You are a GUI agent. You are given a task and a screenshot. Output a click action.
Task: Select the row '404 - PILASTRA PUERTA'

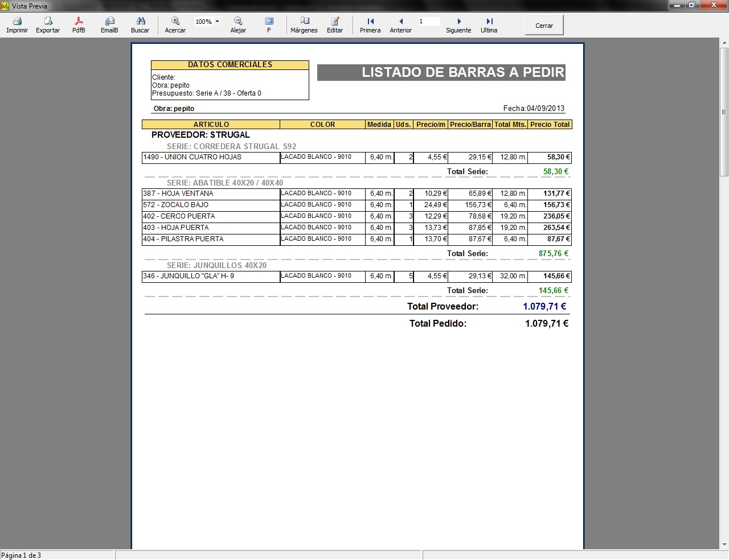pos(357,239)
